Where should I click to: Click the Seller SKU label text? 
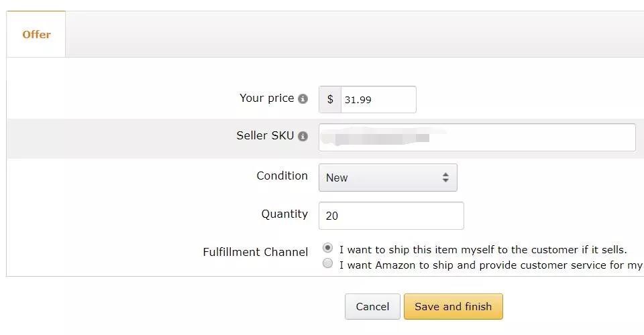pyautogui.click(x=265, y=135)
